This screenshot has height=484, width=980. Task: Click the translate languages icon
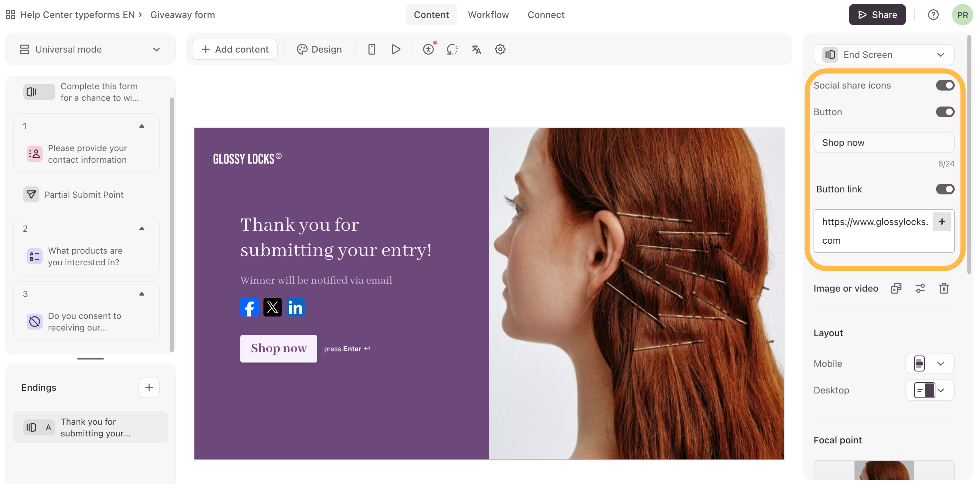coord(476,50)
